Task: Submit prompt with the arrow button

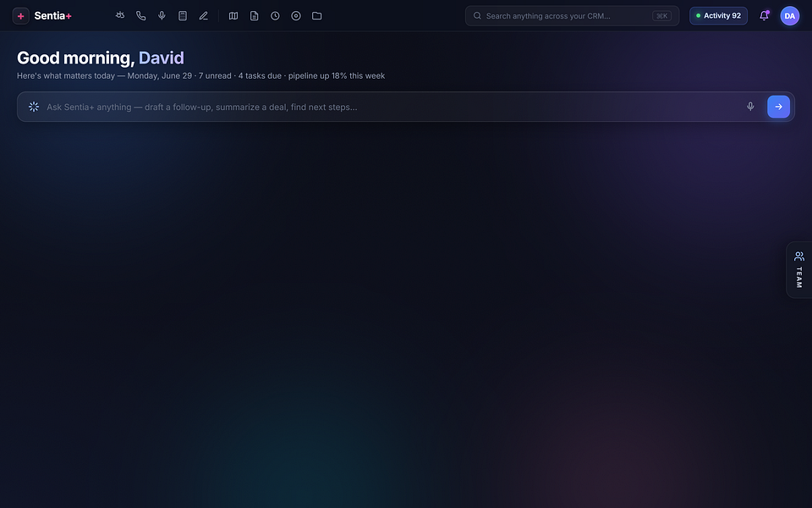Action: 778,107
